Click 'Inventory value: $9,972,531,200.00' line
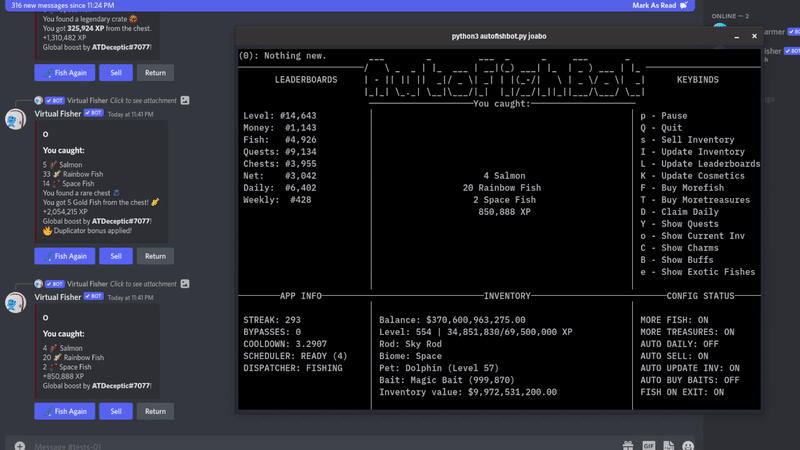 point(468,392)
